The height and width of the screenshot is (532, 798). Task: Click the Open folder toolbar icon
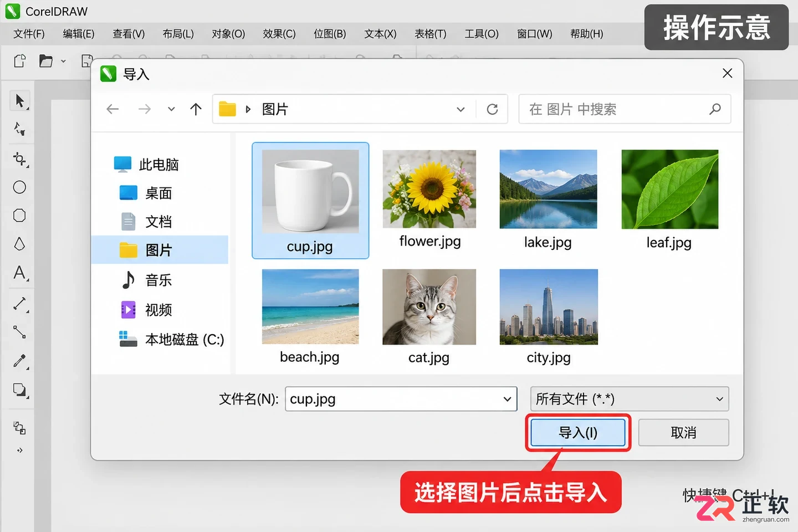[x=46, y=61]
